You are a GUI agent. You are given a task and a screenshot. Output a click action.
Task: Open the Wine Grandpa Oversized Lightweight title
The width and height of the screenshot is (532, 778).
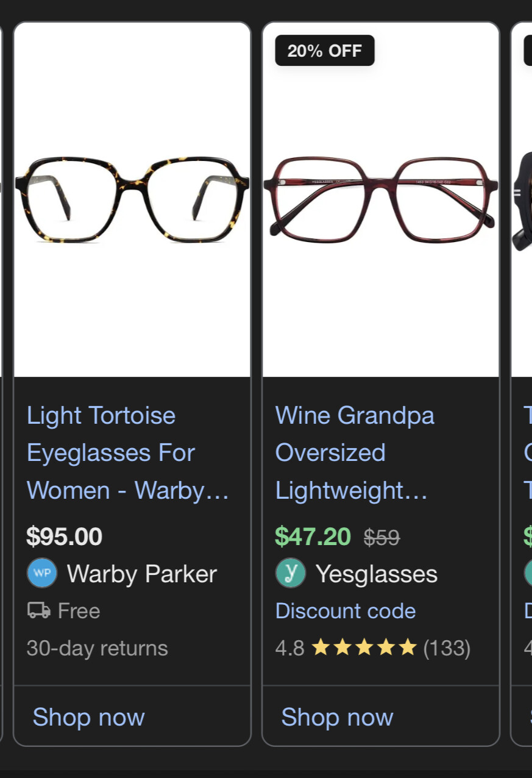(x=355, y=453)
